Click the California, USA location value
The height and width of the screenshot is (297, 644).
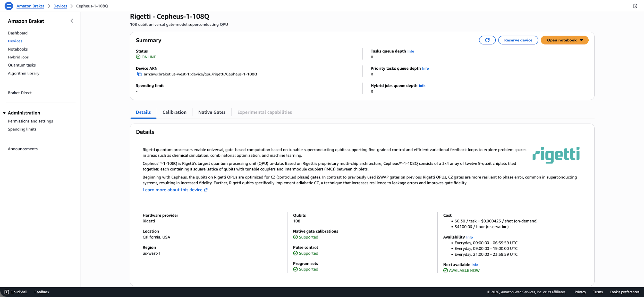(156, 237)
